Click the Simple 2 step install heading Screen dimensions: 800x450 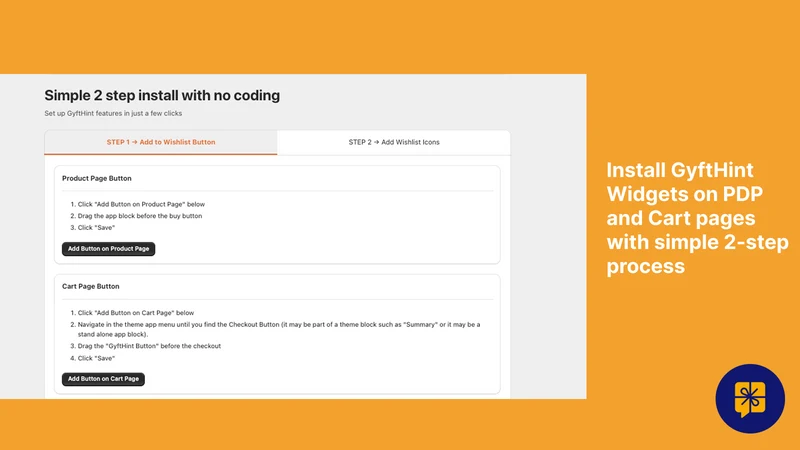point(162,95)
